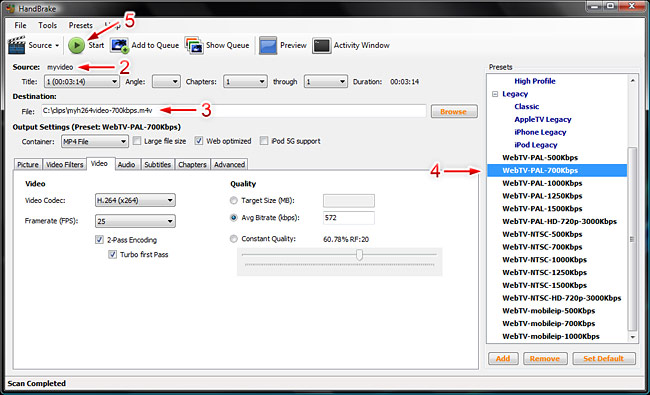Click the HandBrake app icon in title bar

point(10,8)
